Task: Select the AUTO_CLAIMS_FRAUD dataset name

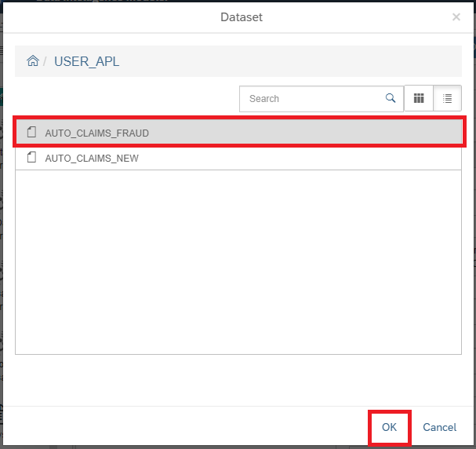Action: (96, 133)
